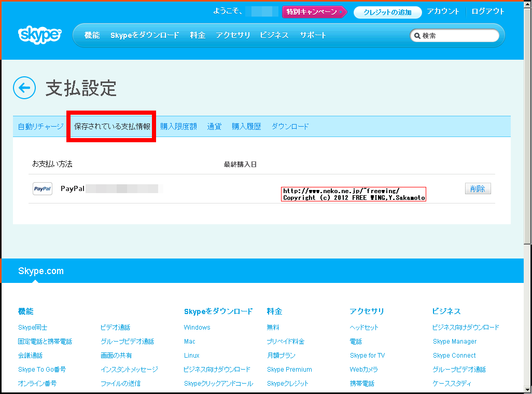The width and height of the screenshot is (532, 394).
Task: Switch to the 購入限度額 tab
Action: coord(178,126)
